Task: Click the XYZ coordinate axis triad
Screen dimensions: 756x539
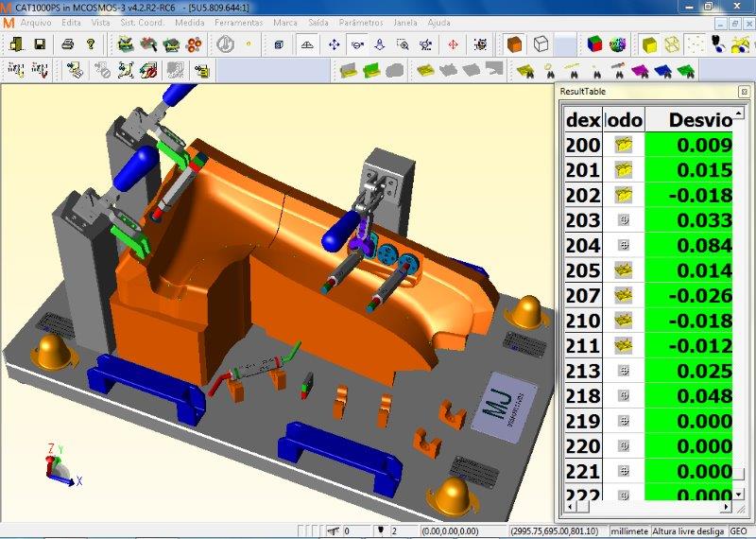Action: (x=63, y=464)
